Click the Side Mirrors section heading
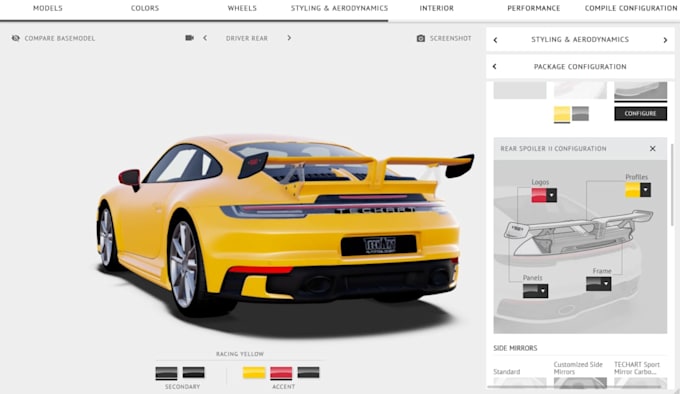The image size is (680, 394). point(515,348)
